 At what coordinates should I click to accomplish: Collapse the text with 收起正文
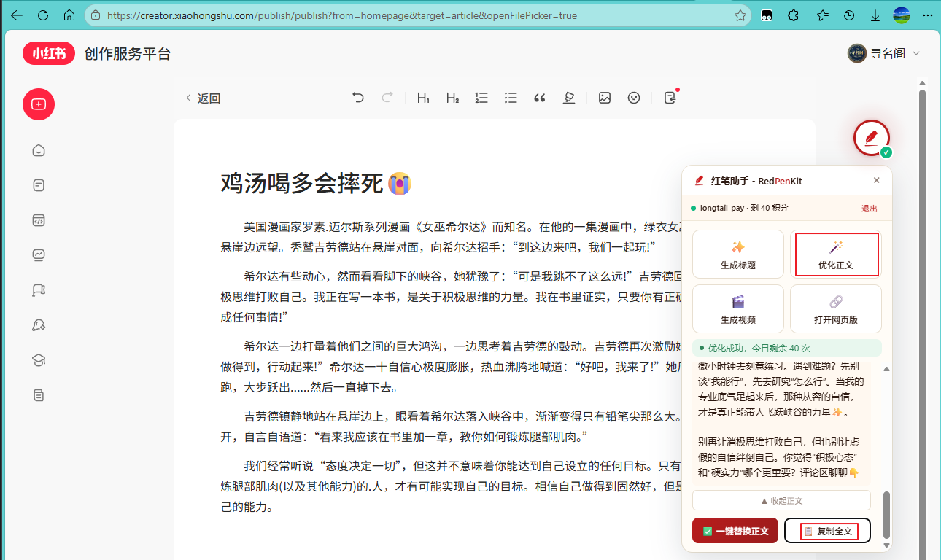[781, 501]
